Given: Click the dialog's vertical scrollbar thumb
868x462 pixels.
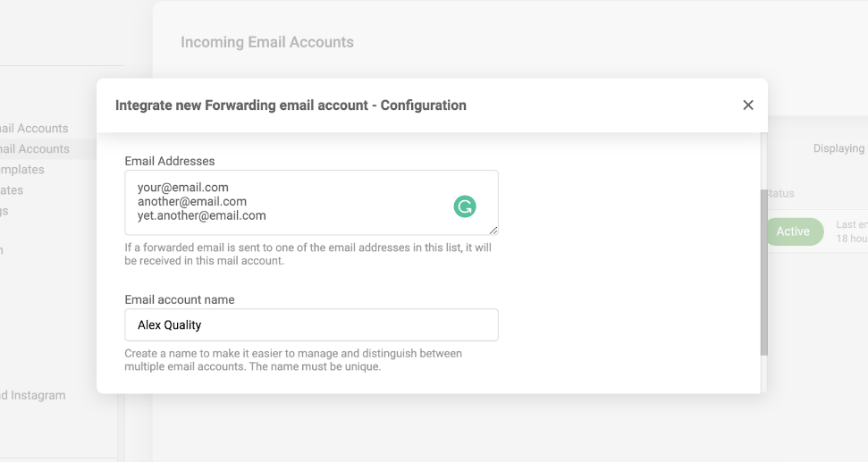Looking at the screenshot, I should (x=763, y=273).
